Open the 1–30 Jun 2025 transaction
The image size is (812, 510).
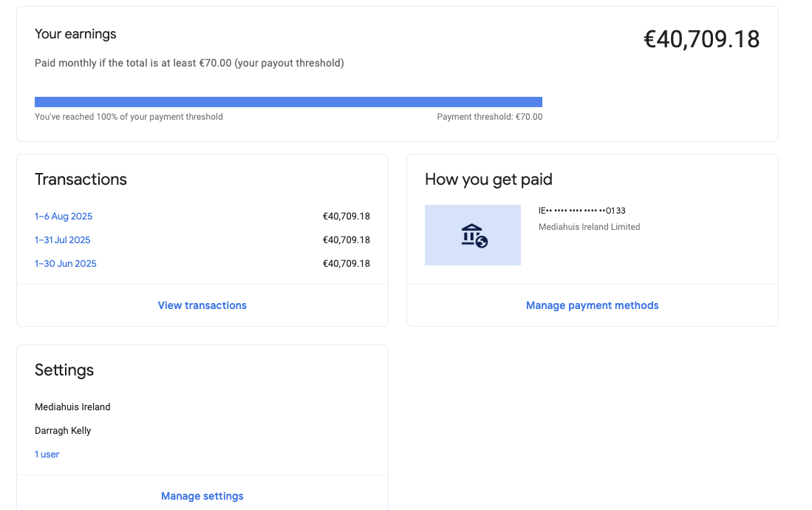pyautogui.click(x=66, y=264)
